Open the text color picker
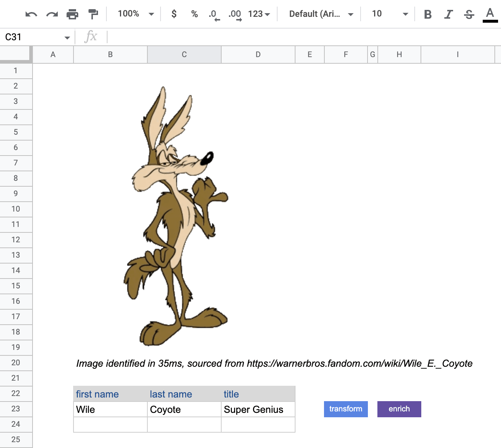The width and height of the screenshot is (501, 448). pyautogui.click(x=490, y=14)
